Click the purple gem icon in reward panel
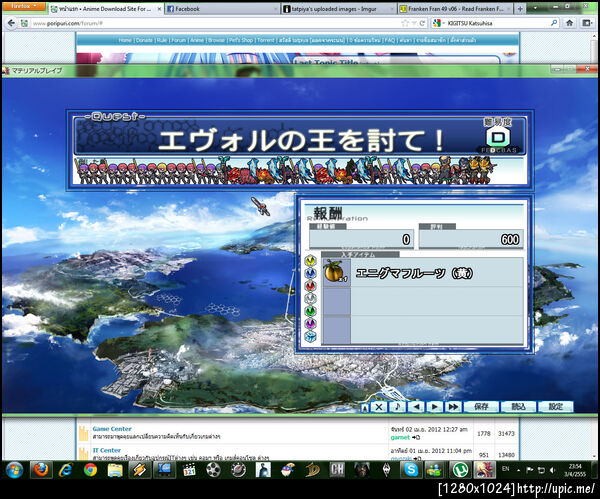Image resolution: width=600 pixels, height=499 pixels. (x=311, y=324)
